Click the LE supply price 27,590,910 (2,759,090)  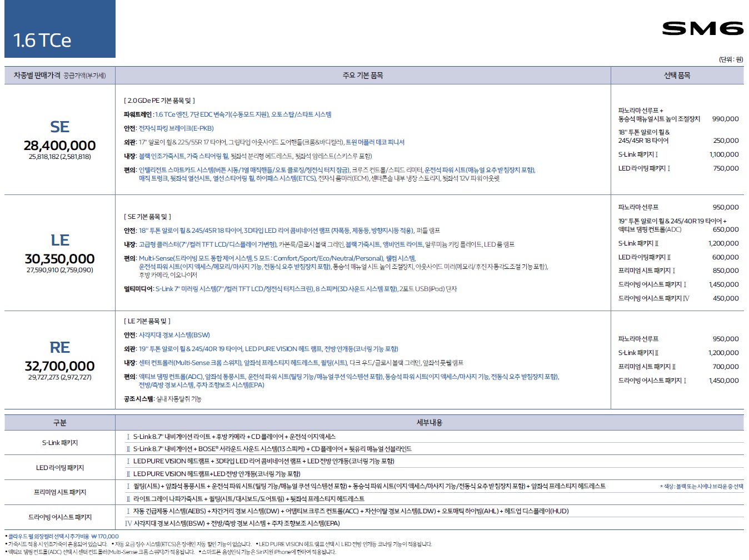[59, 270]
